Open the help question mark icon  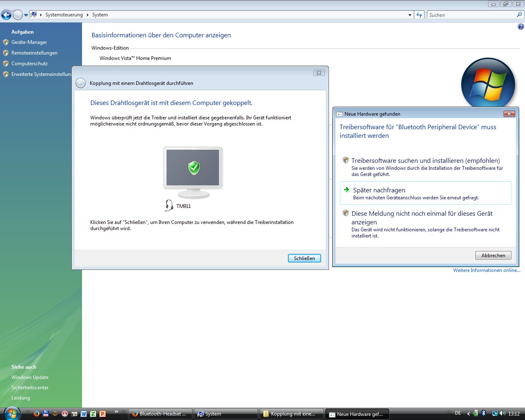click(x=520, y=27)
